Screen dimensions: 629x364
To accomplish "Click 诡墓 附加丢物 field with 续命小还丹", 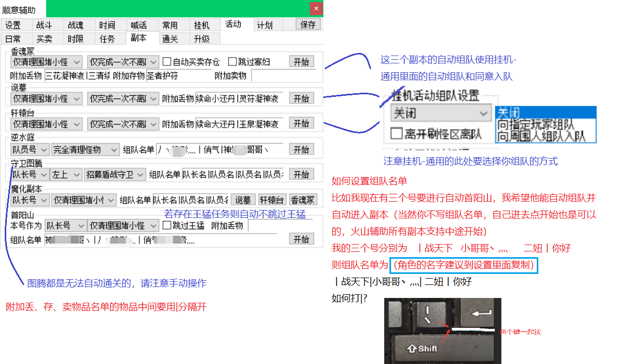I will [240, 98].
